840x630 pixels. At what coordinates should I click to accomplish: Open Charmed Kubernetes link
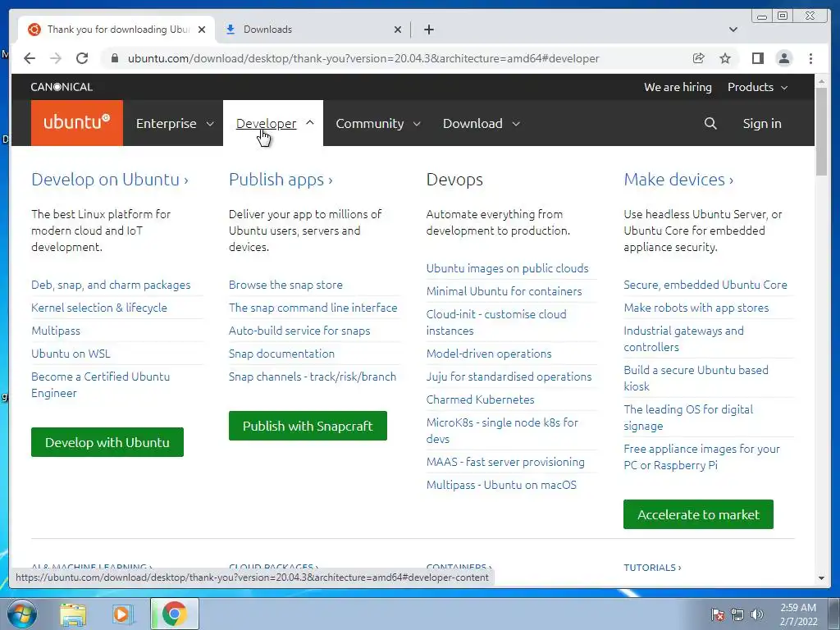coord(481,399)
